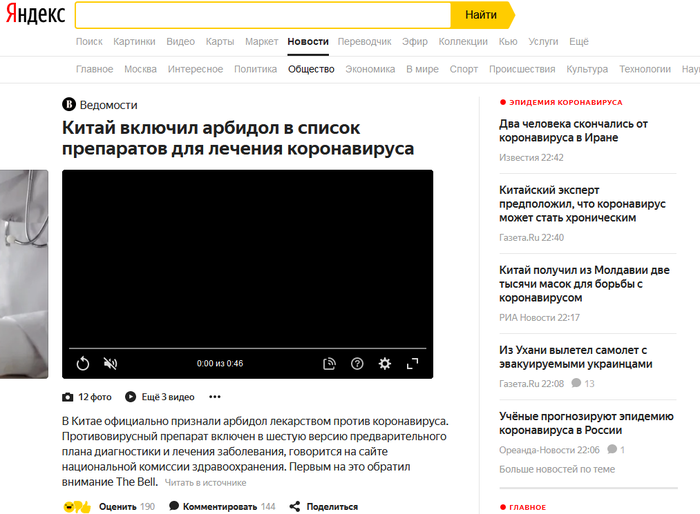Expand the Ещё services menu
This screenshot has height=514, width=700.
(x=578, y=41)
